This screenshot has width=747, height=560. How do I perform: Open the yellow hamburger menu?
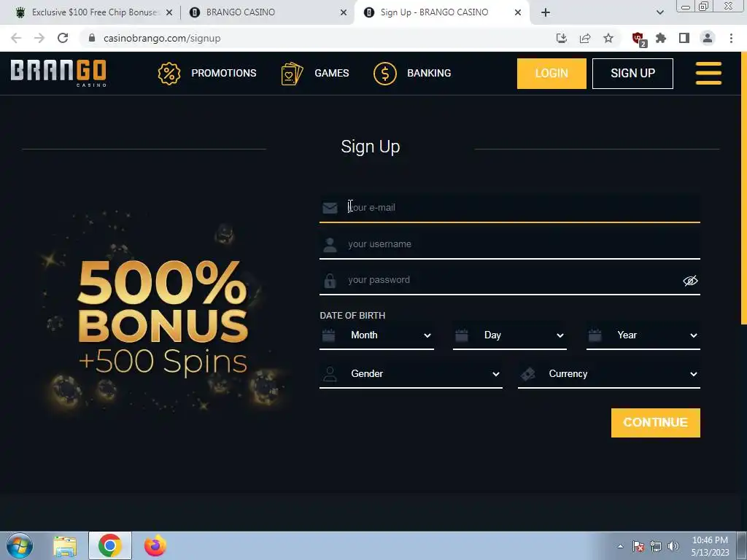point(708,74)
